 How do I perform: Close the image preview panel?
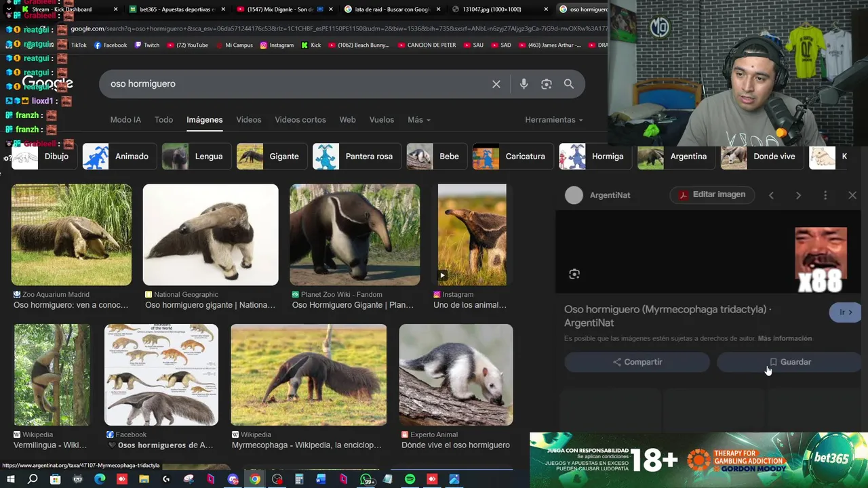852,195
